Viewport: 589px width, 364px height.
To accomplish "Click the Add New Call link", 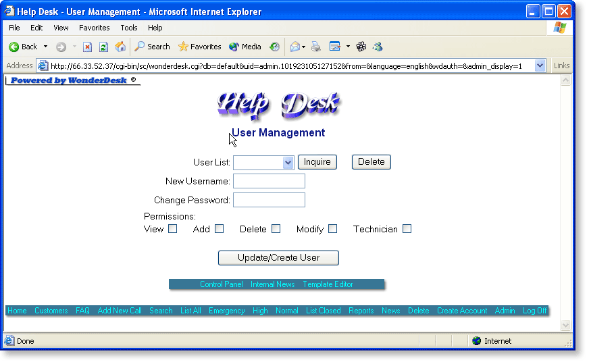I will point(120,311).
